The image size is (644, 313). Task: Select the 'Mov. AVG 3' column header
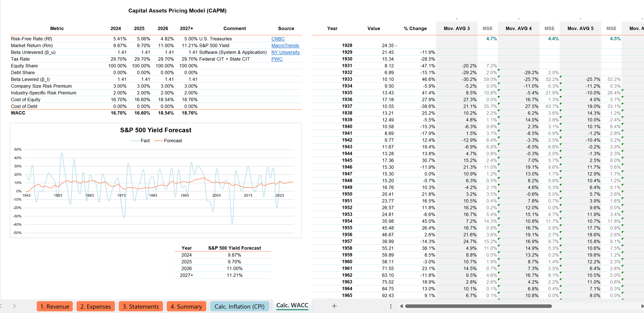click(x=457, y=28)
